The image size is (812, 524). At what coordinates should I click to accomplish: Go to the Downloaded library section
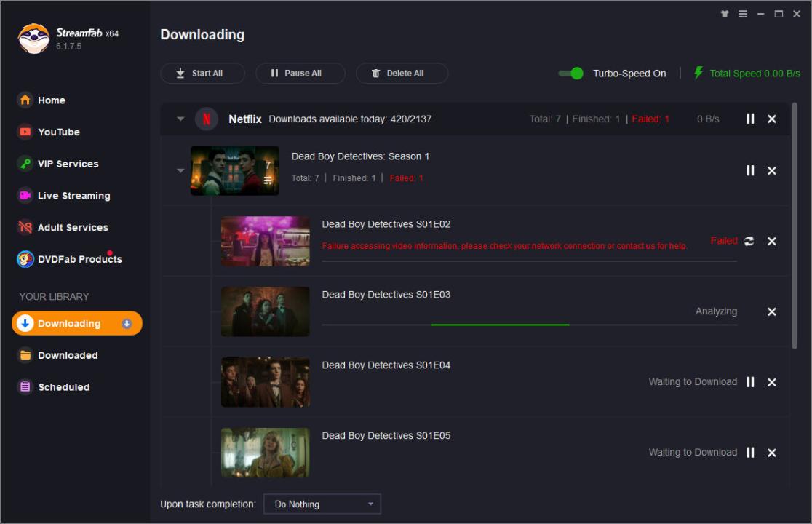click(68, 355)
